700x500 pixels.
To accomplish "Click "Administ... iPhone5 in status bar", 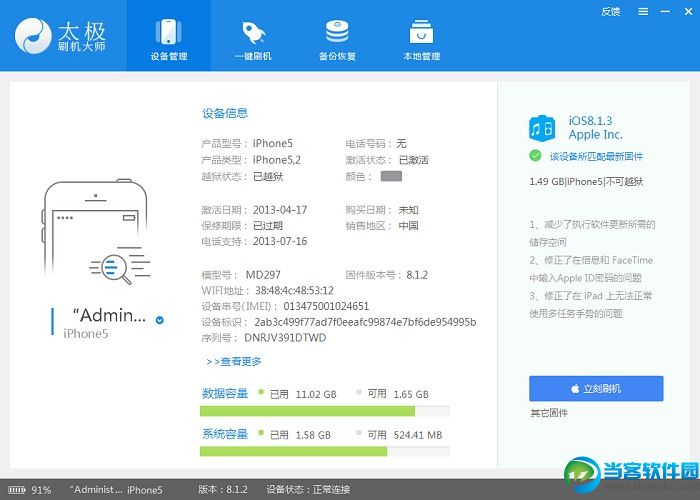I will pos(116,490).
